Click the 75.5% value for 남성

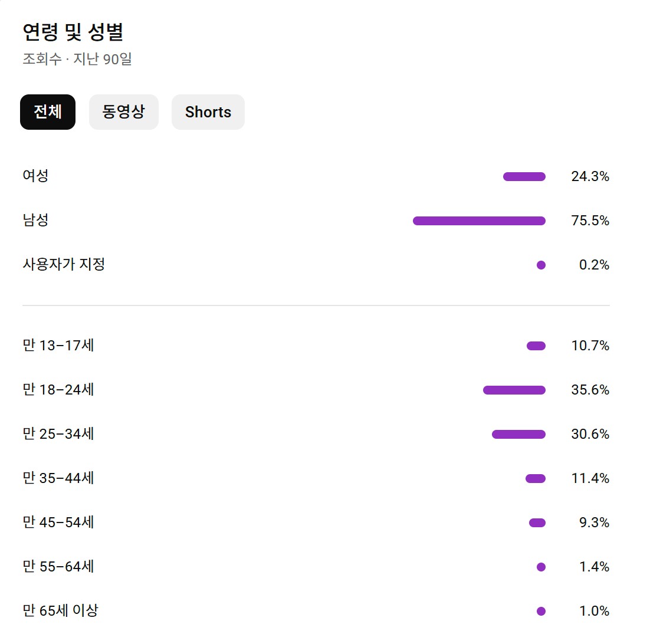590,221
